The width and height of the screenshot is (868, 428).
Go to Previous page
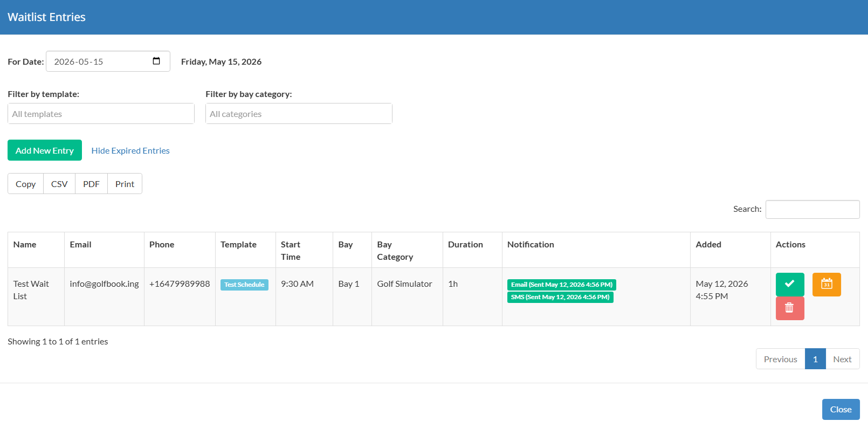click(x=780, y=359)
